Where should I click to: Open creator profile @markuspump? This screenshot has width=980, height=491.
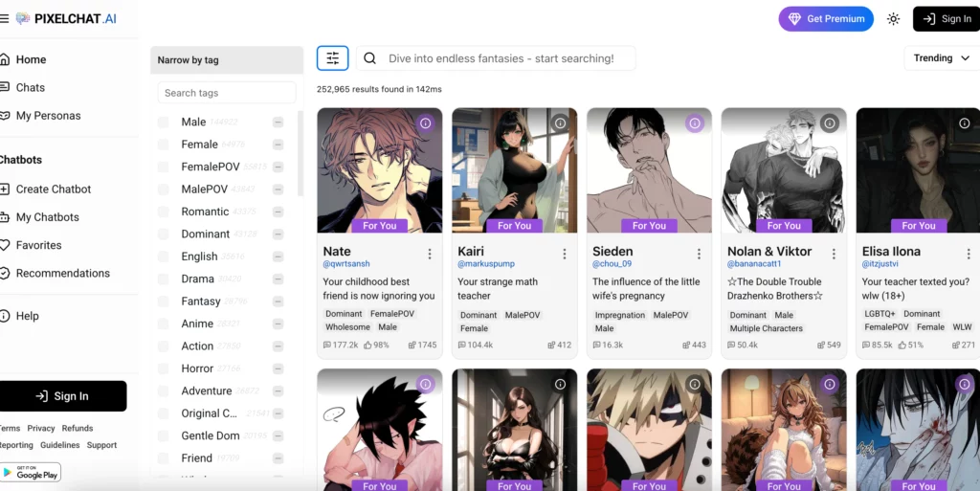point(486,264)
